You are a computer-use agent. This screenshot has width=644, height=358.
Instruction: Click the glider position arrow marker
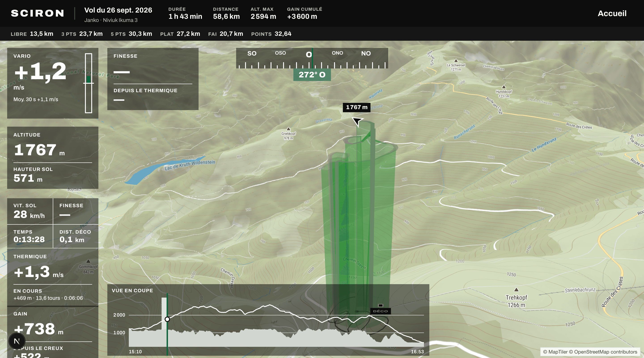tap(357, 121)
